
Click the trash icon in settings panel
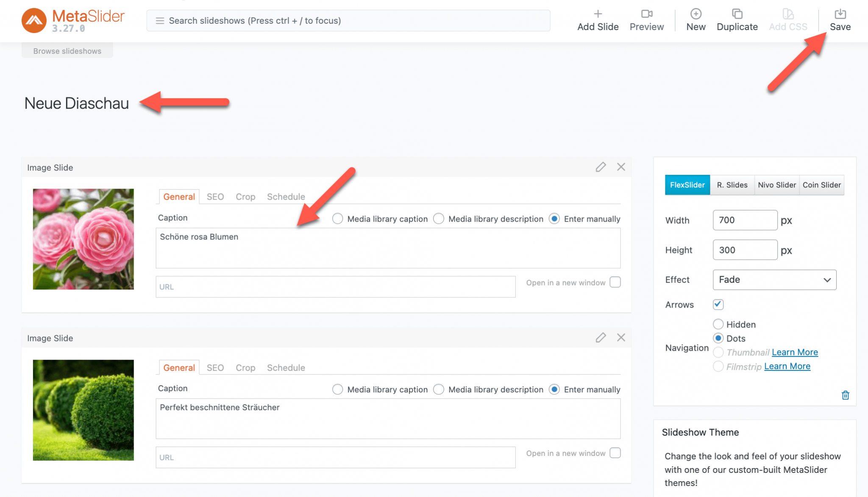point(845,395)
